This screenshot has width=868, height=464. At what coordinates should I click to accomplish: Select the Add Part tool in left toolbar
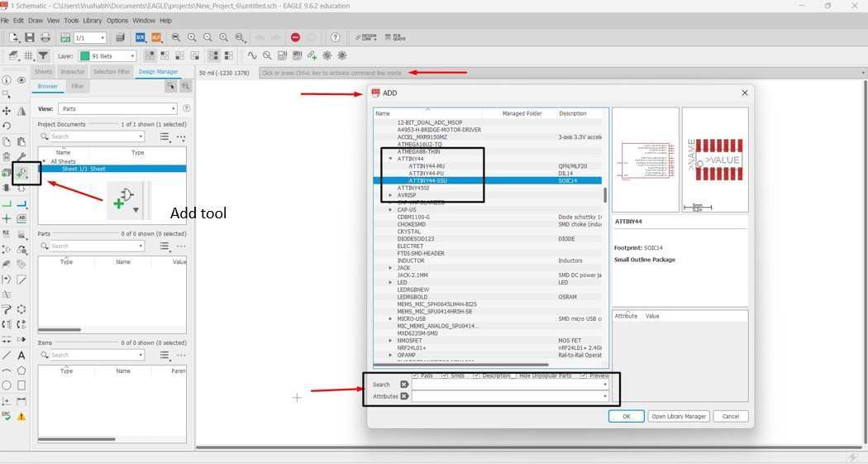tap(21, 174)
